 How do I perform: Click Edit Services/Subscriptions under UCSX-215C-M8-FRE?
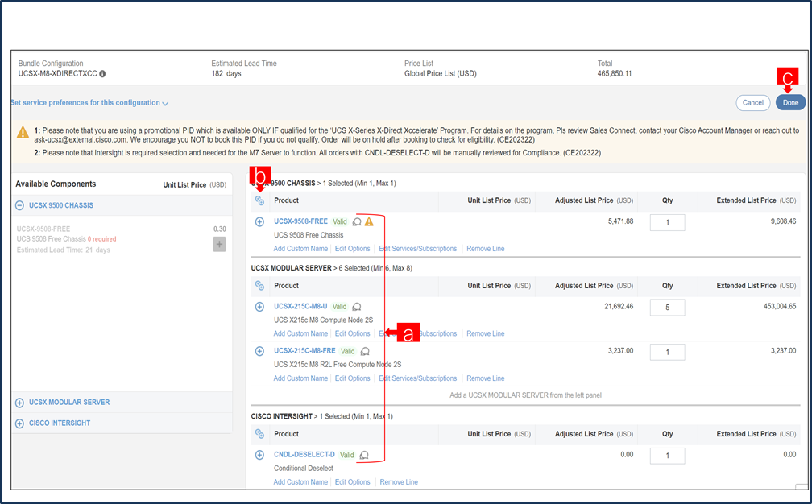[418, 378]
